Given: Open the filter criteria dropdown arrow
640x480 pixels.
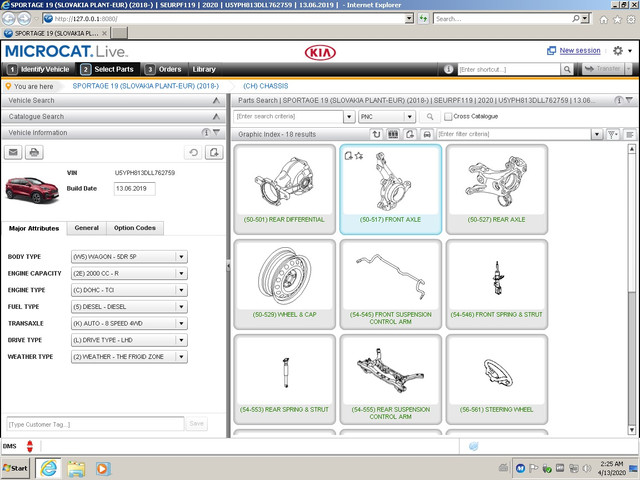Looking at the screenshot, I should [x=597, y=134].
